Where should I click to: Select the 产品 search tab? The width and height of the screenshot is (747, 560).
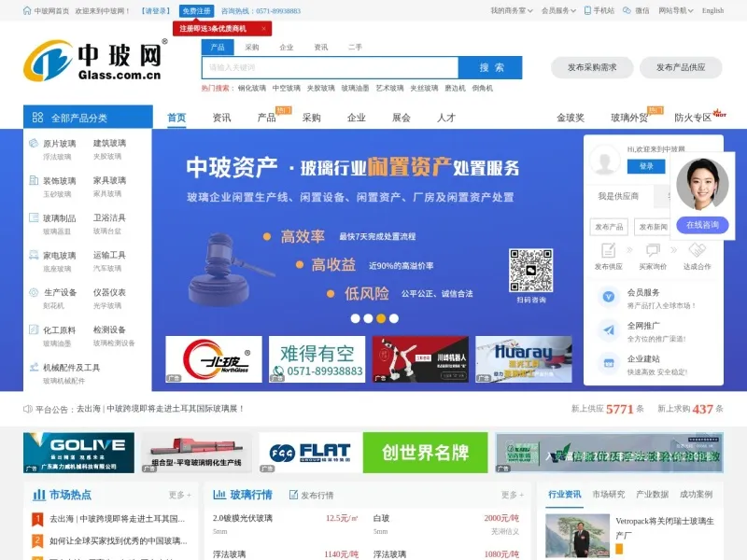pyautogui.click(x=218, y=48)
